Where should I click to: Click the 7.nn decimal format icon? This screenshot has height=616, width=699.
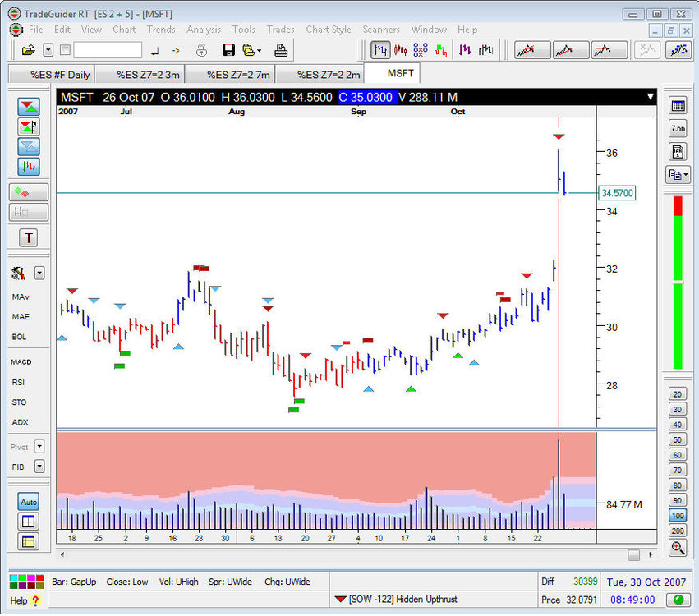(678, 129)
